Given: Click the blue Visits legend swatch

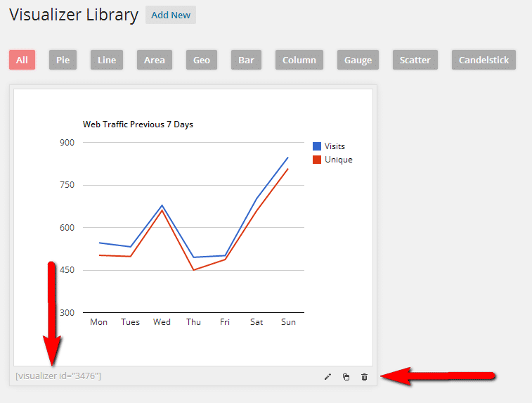Looking at the screenshot, I should 317,146.
